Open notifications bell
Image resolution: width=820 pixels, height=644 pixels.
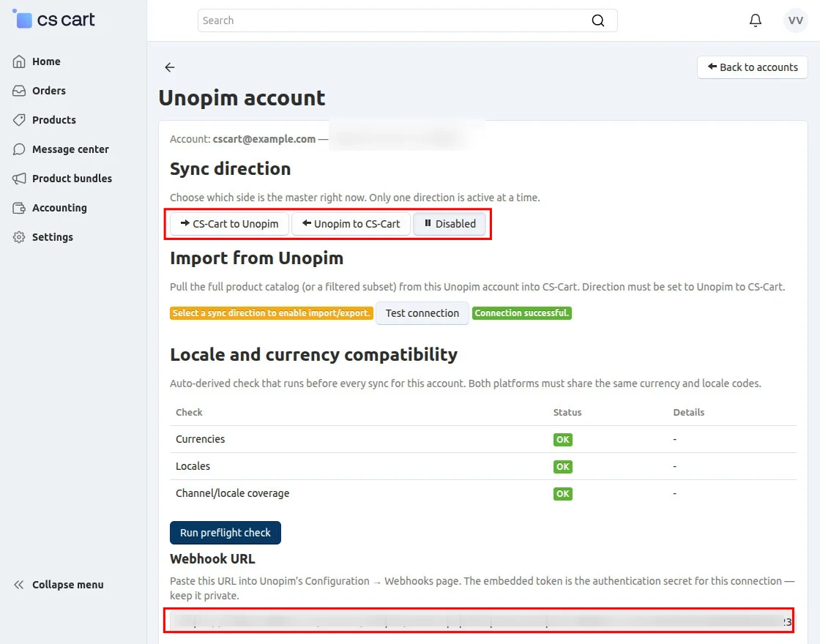tap(755, 20)
